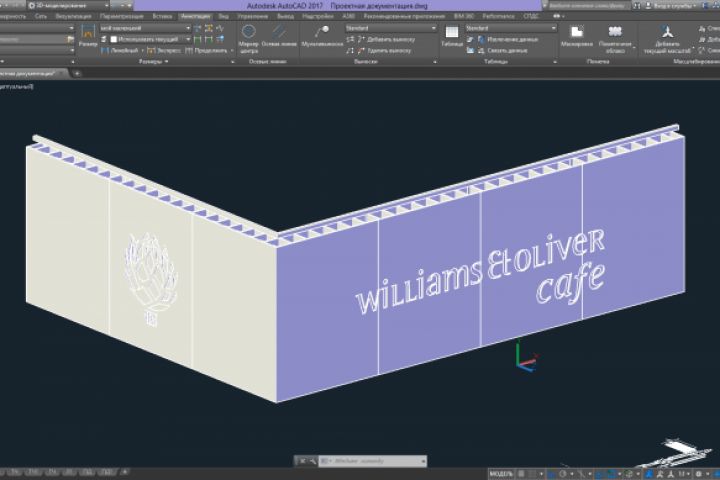Click the jog line zigzag dimension icon
Screen dimensions: 720x480
[220, 28]
